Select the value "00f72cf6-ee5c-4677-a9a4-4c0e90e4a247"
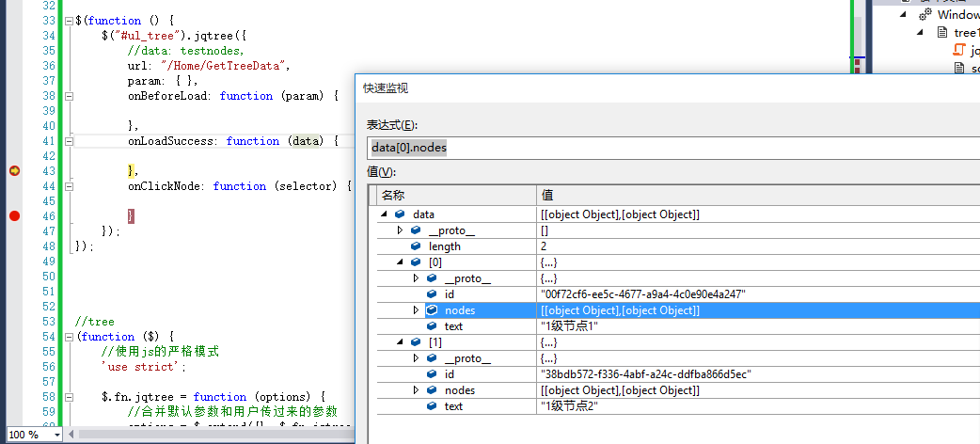Viewport: 980px width, 444px height. (x=642, y=293)
